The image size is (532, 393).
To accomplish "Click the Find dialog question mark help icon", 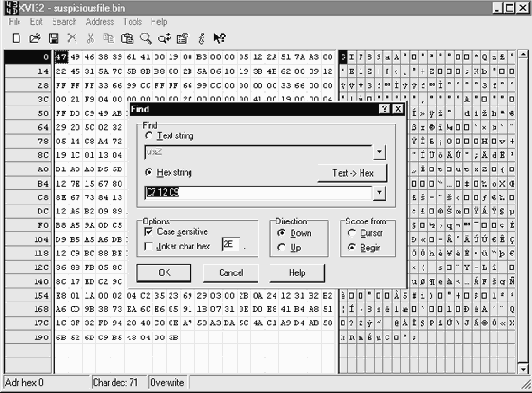I will point(384,109).
